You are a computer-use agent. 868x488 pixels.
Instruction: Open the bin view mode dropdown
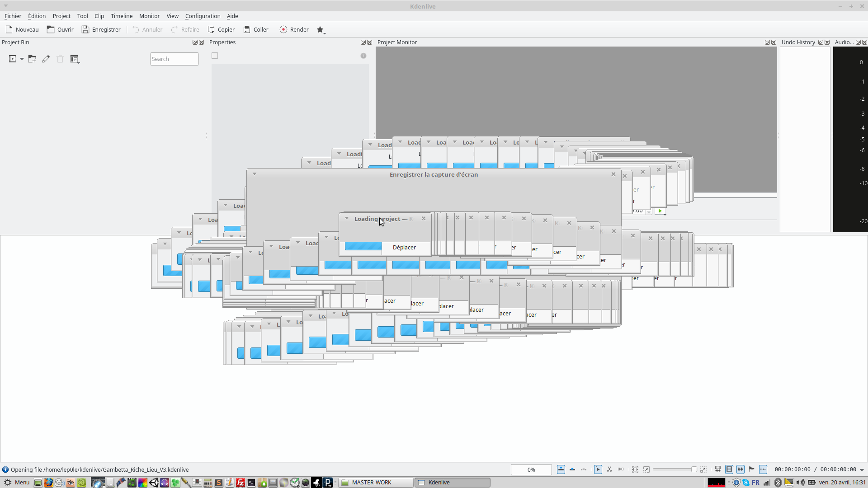point(75,59)
